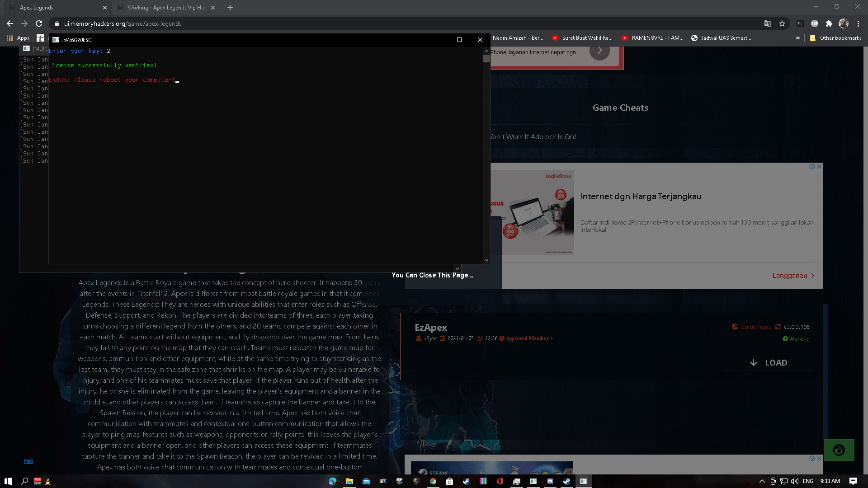The width and height of the screenshot is (868, 488).
Task: Open the volume control in system tray
Action: pos(795,481)
